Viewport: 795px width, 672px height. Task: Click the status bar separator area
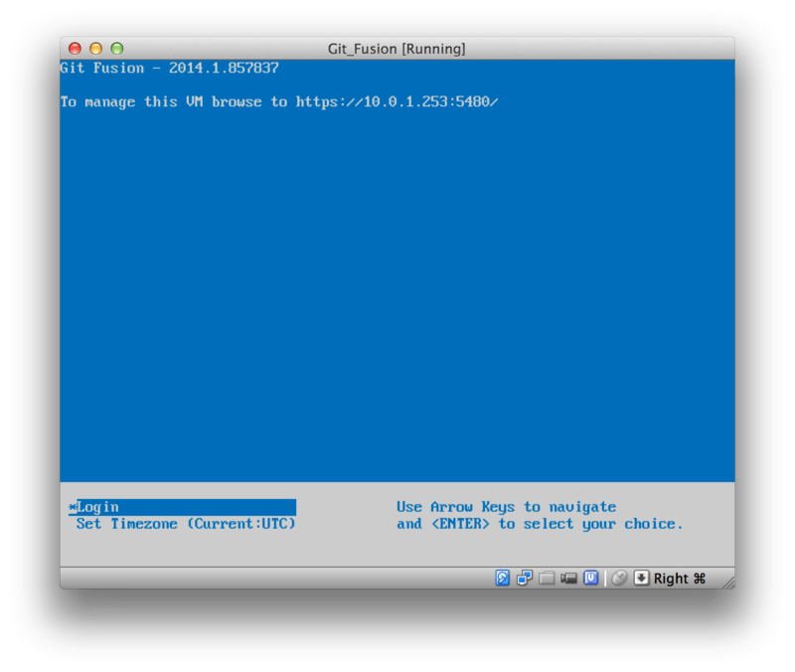click(603, 579)
